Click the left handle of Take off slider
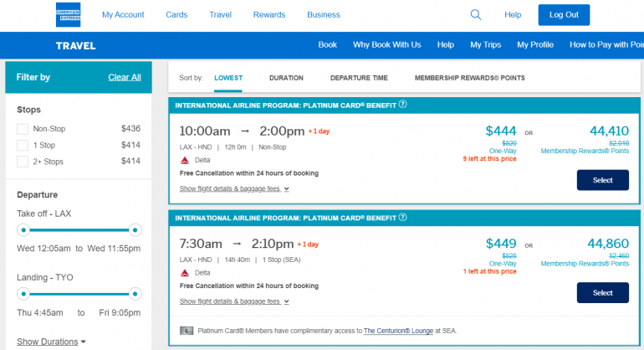Image resolution: width=644 pixels, height=350 pixels. click(x=23, y=229)
